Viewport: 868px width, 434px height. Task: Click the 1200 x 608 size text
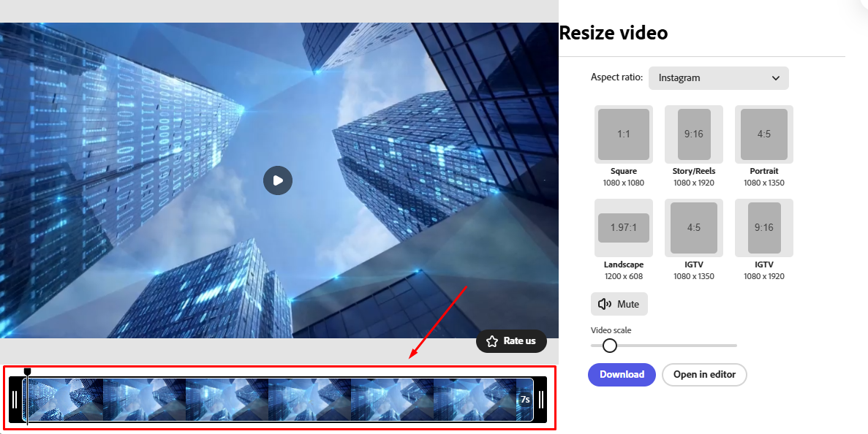click(x=623, y=276)
